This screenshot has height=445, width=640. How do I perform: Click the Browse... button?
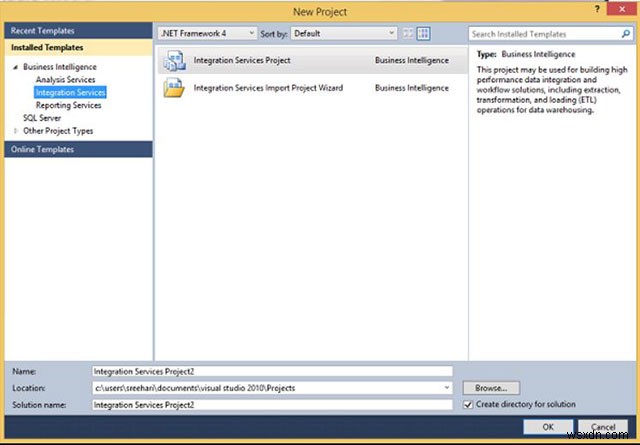pyautogui.click(x=491, y=388)
